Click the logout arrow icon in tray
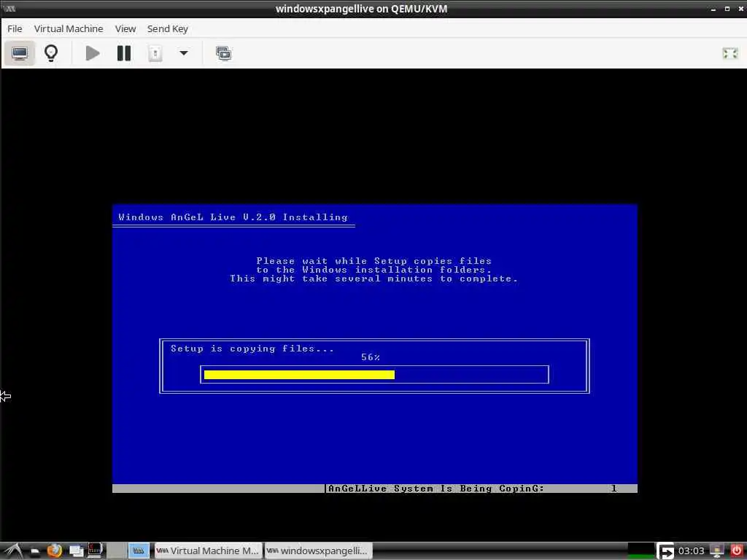This screenshot has height=560, width=747. tap(665, 551)
